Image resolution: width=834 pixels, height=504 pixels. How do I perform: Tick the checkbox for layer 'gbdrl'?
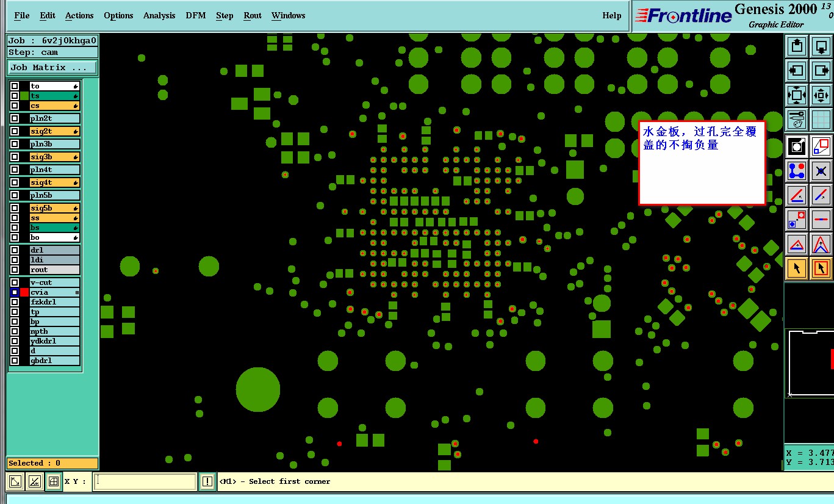tap(15, 361)
